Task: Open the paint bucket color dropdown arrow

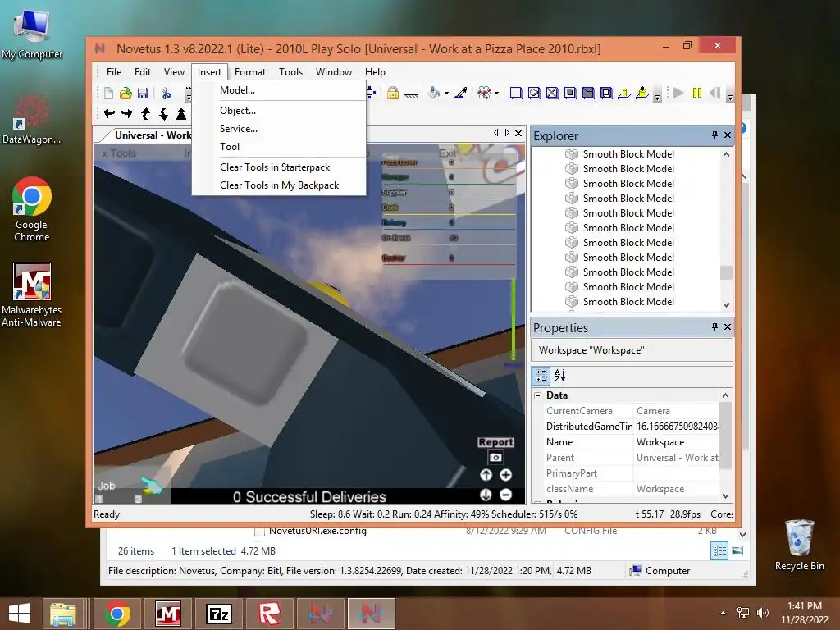Action: click(446, 94)
